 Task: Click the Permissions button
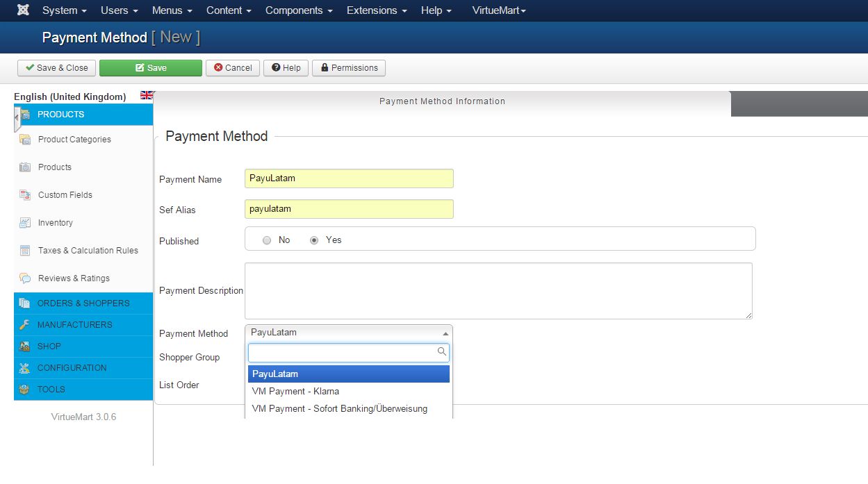coord(349,68)
